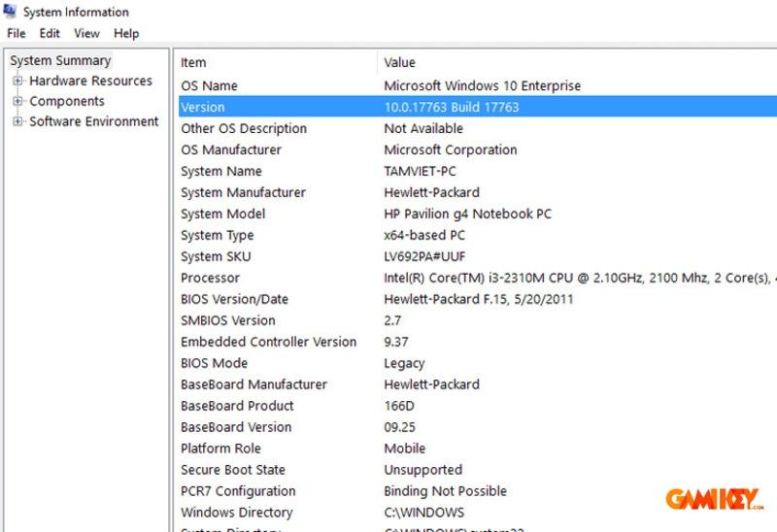Click the x64-based PC value
Screen dimensions: 777x532
tap(424, 235)
